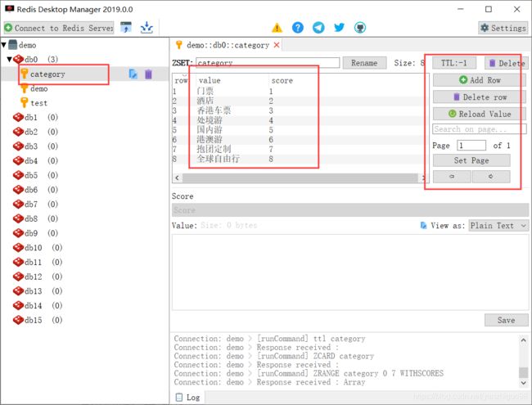Close the demo::db0::category tab
The height and width of the screenshot is (405, 532).
click(277, 45)
